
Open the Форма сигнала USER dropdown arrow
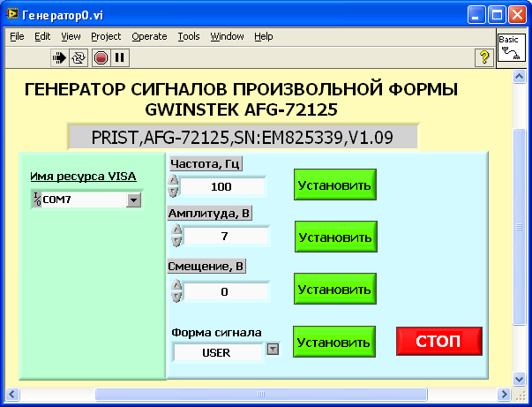(x=273, y=349)
